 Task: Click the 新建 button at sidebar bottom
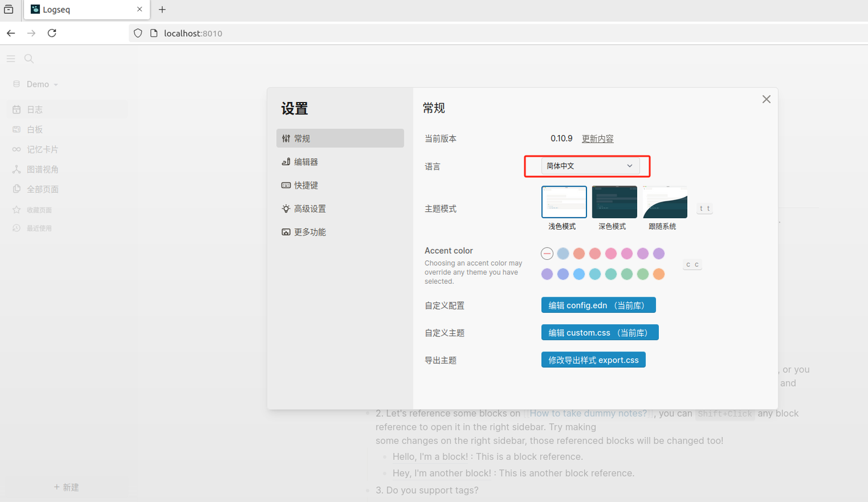pyautogui.click(x=66, y=487)
